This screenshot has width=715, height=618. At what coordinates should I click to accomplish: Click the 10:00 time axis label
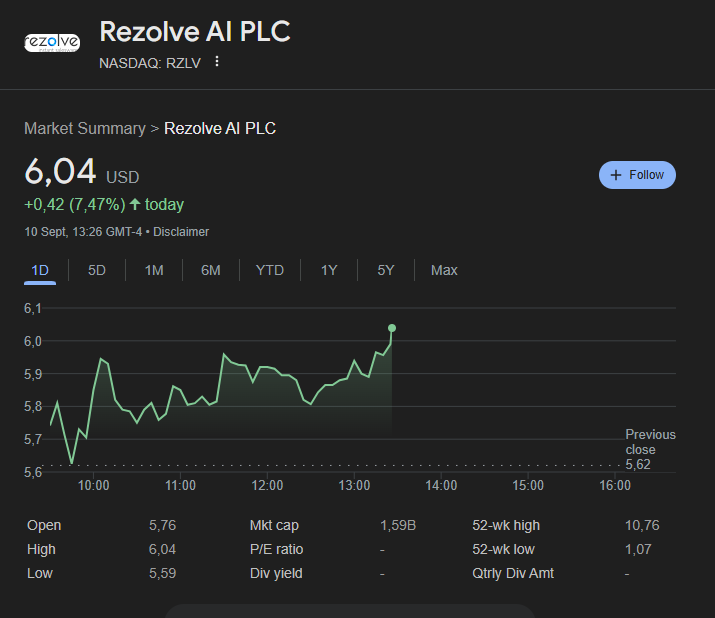[93, 485]
